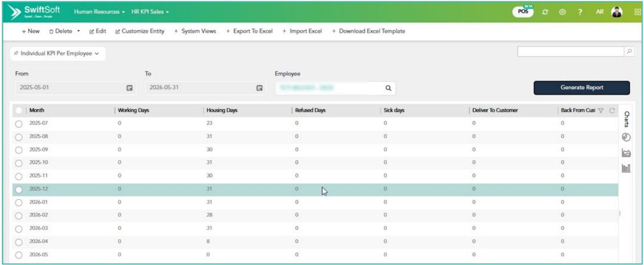Screen dimensions: 644x265
Task: Select the row 2025-09 radio
Action: tap(19, 150)
